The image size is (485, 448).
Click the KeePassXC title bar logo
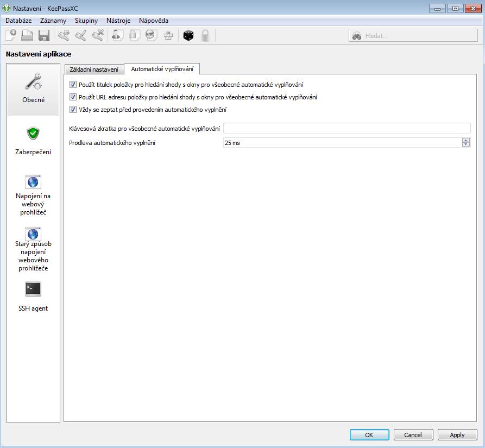(6, 8)
